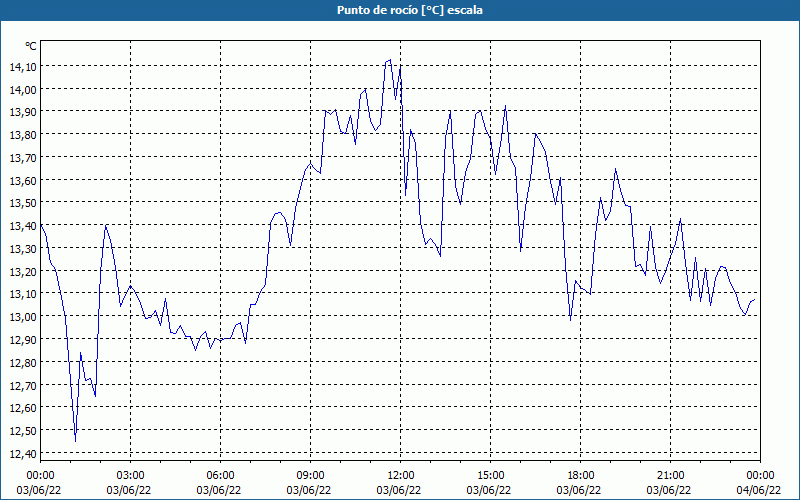
Task: Click the title 'Punto de rocío [°C] escala'
Action: pos(410,10)
